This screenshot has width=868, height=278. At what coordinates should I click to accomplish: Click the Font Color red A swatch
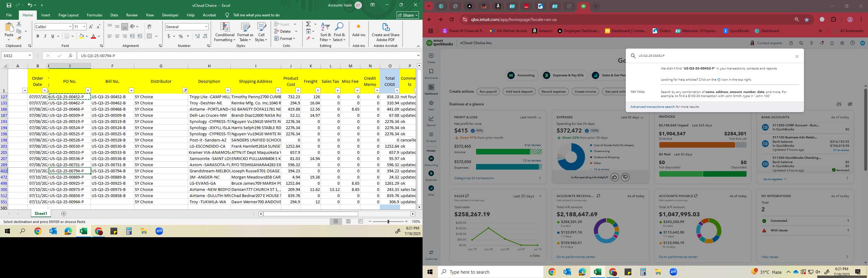(94, 36)
